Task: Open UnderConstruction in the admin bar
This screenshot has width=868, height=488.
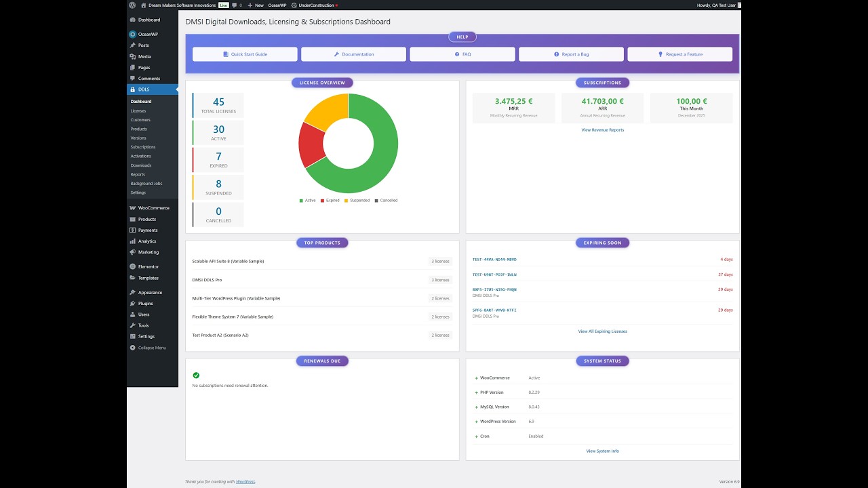Action: point(314,5)
